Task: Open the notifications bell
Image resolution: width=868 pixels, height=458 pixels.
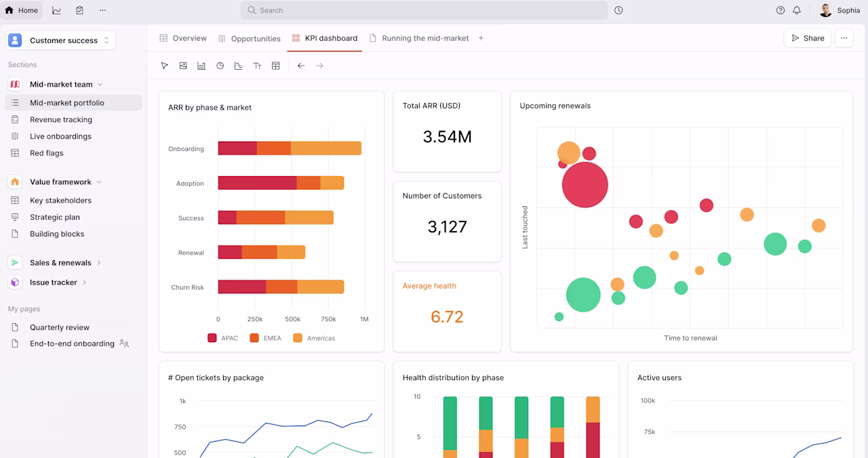Action: pos(797,10)
